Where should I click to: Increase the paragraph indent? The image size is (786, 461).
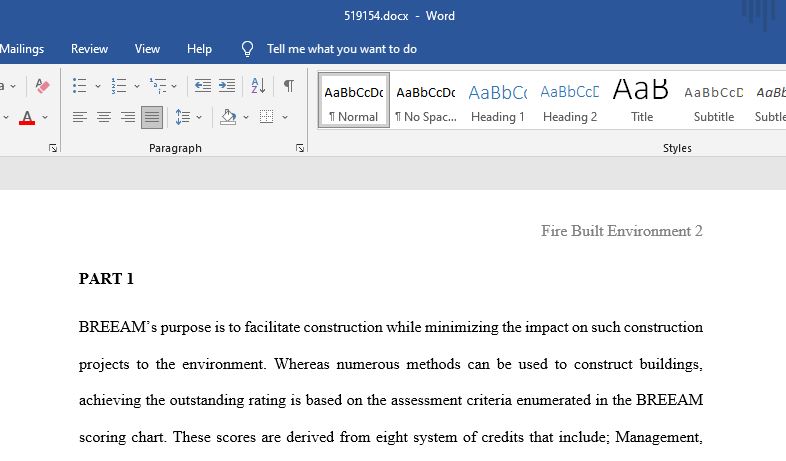click(x=227, y=86)
